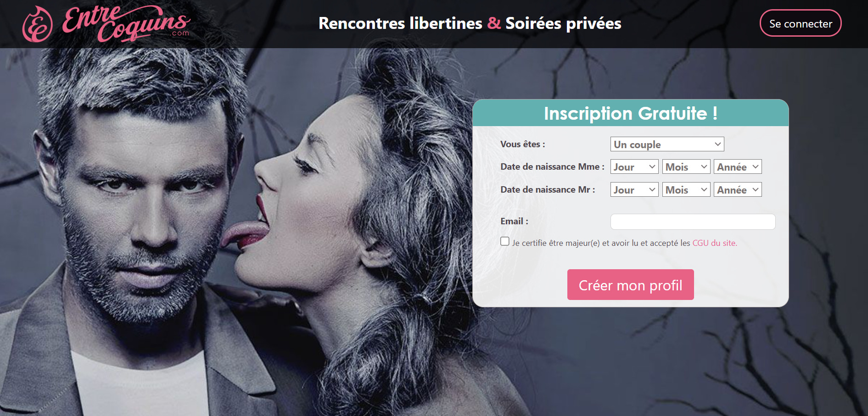The width and height of the screenshot is (868, 416).
Task: Open Mme birth month Mois dropdown
Action: click(686, 166)
